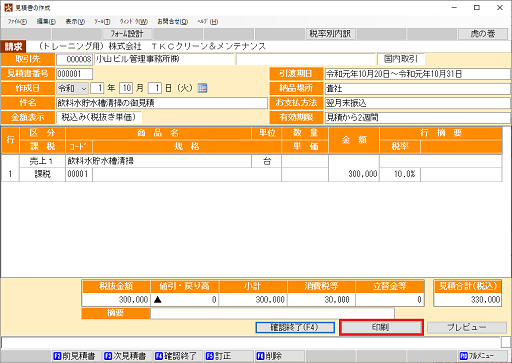Open the 編集(E) menu
Viewport: 512px width, 363px height.
click(x=46, y=22)
